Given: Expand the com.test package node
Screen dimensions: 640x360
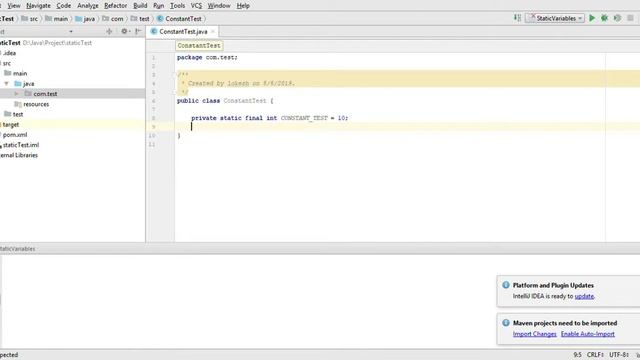Looking at the screenshot, I should coord(16,94).
